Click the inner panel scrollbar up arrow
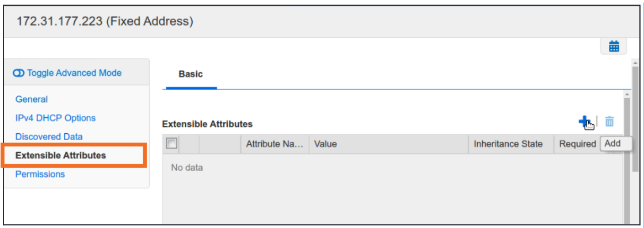644x228 pixels. pos(627,95)
